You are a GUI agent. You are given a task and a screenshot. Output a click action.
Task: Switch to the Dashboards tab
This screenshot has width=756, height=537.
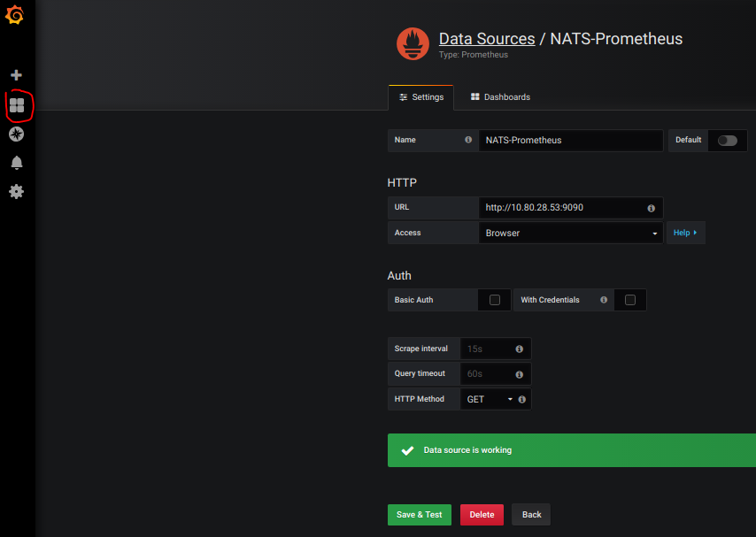[499, 96]
